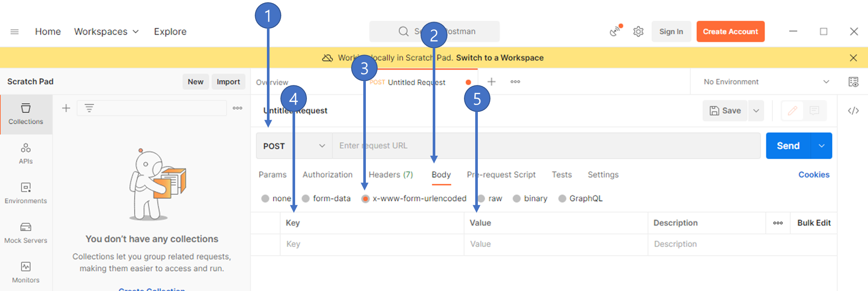Click the Create Account button

tap(730, 32)
